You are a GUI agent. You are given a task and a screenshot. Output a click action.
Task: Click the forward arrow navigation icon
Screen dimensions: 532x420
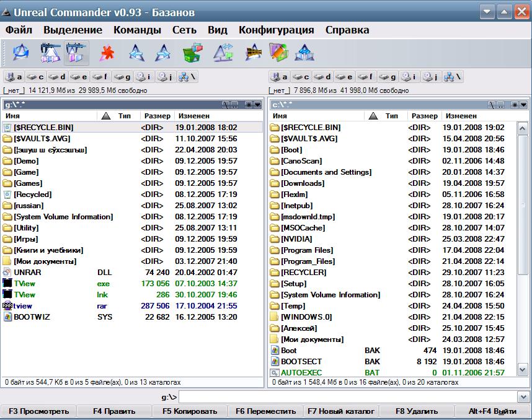coord(163,53)
